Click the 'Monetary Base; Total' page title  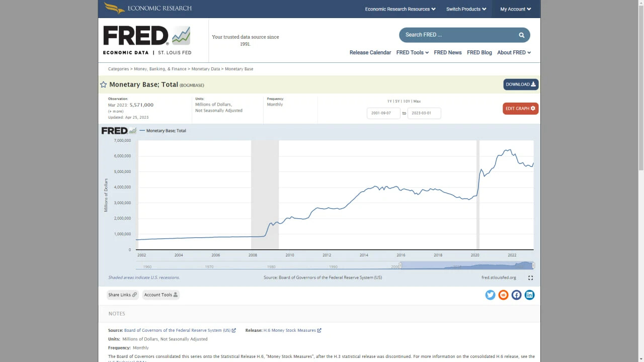click(x=143, y=84)
